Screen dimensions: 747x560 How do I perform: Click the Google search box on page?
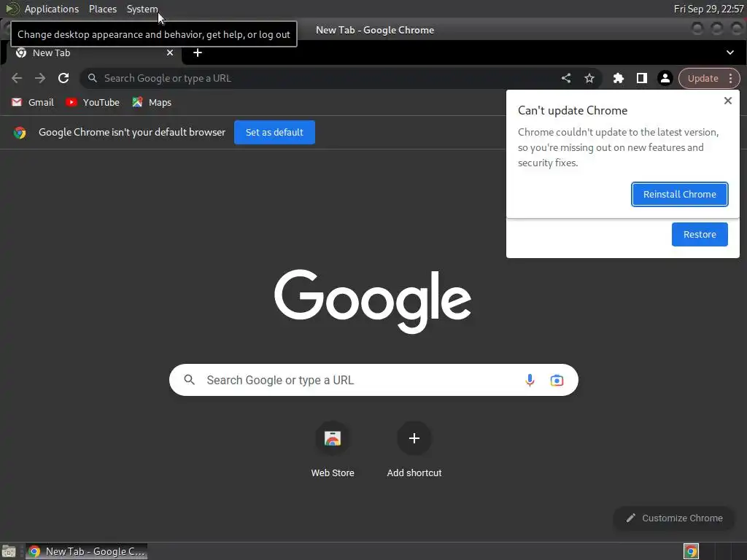(x=373, y=380)
